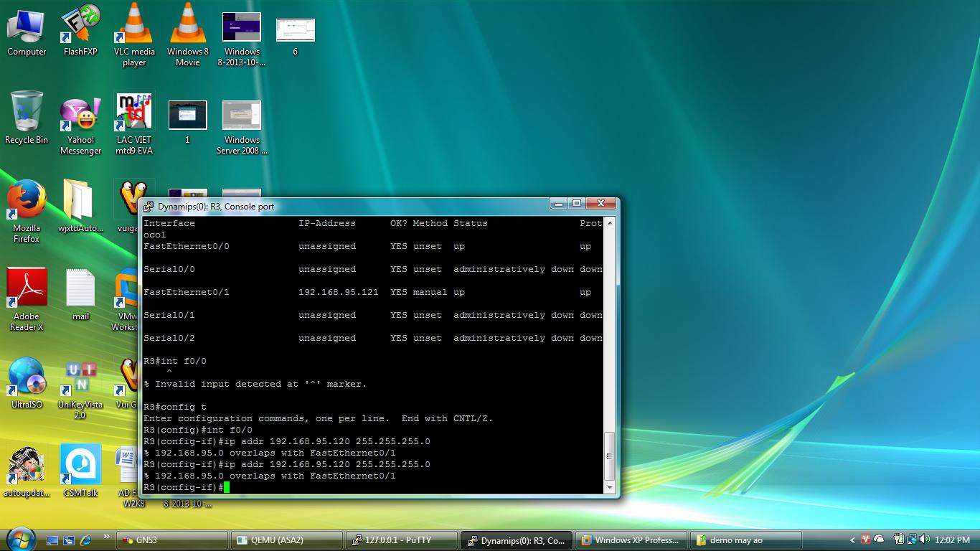Open VLC media player shortcut
Screen dimensions: 980x551
click(134, 26)
